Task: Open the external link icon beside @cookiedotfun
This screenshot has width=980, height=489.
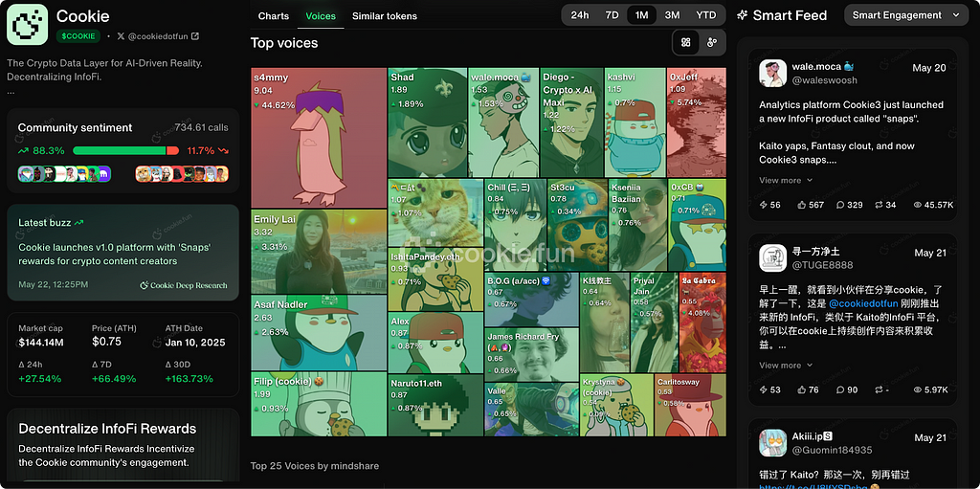Action: coord(195,36)
